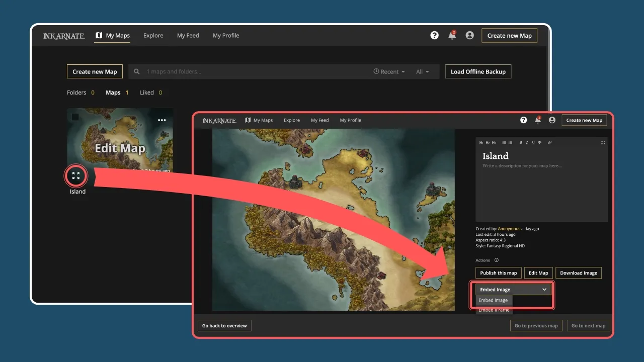Image resolution: width=644 pixels, height=362 pixels.
Task: Click the info icon next to Actions
Action: click(497, 260)
